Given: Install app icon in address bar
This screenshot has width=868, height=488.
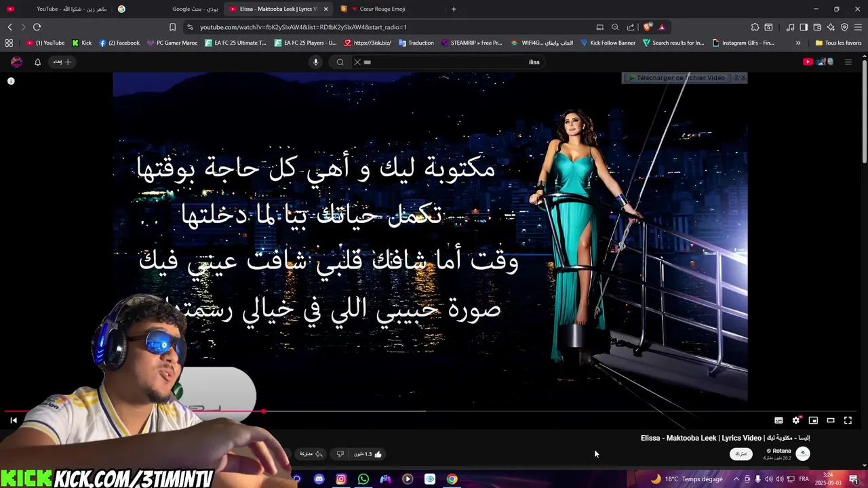Looking at the screenshot, I should 599,27.
